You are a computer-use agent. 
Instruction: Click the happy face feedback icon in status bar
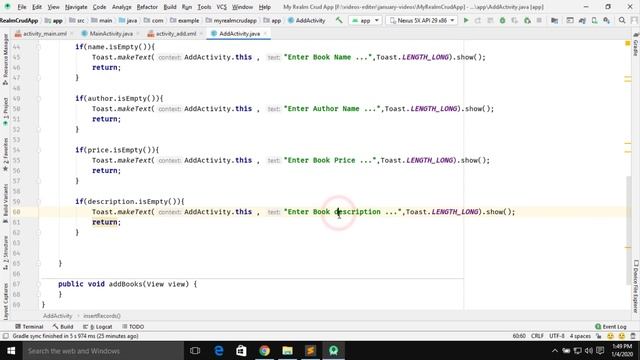(x=610, y=336)
